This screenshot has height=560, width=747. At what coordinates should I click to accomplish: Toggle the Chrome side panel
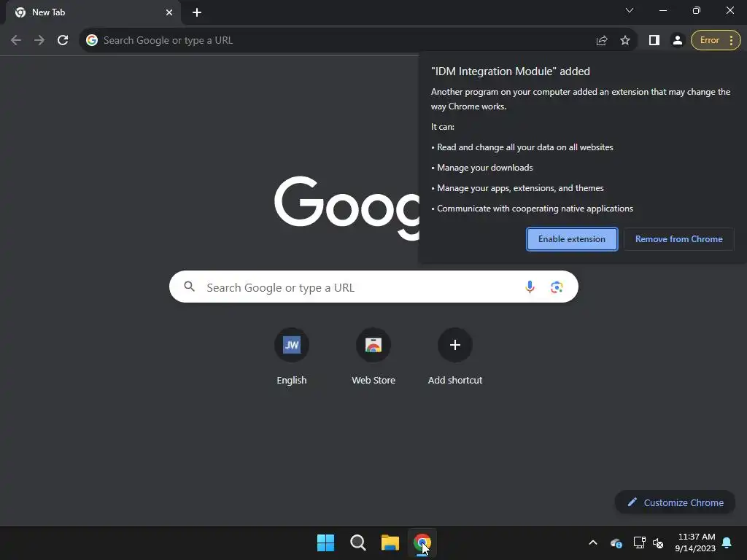click(654, 41)
